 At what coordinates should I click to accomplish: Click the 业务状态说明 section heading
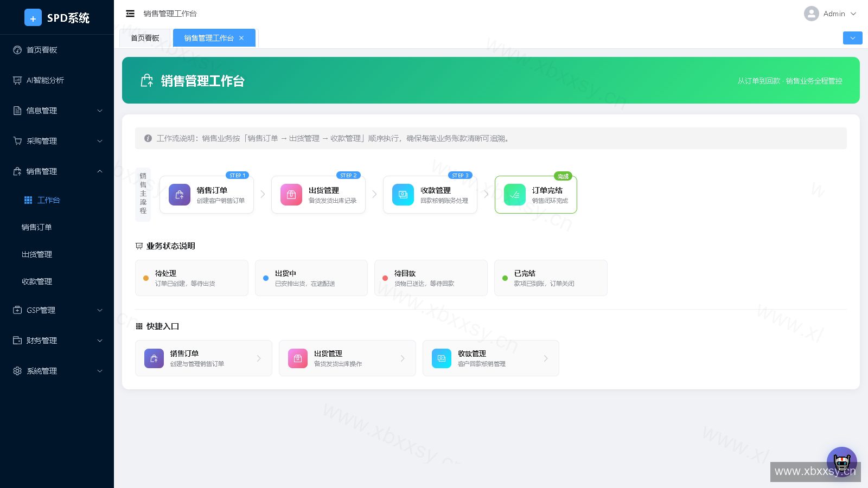(x=170, y=246)
